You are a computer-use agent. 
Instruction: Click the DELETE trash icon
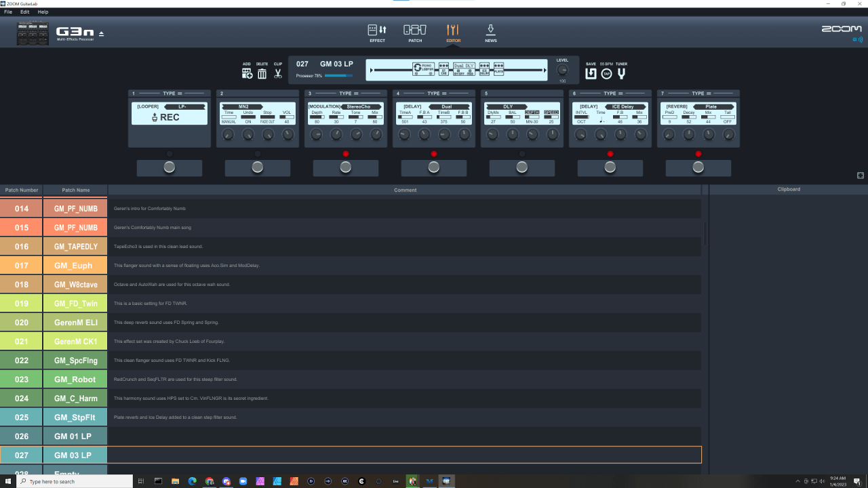262,72
